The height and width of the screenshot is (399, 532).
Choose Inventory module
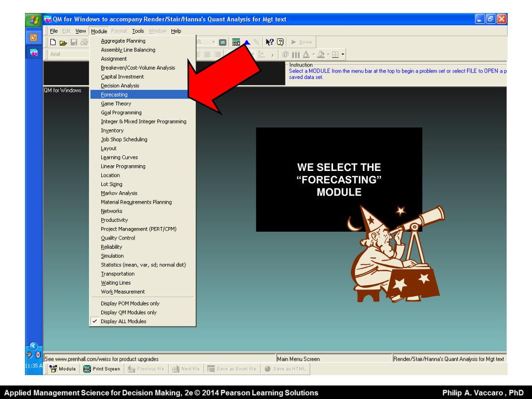pyautogui.click(x=112, y=130)
